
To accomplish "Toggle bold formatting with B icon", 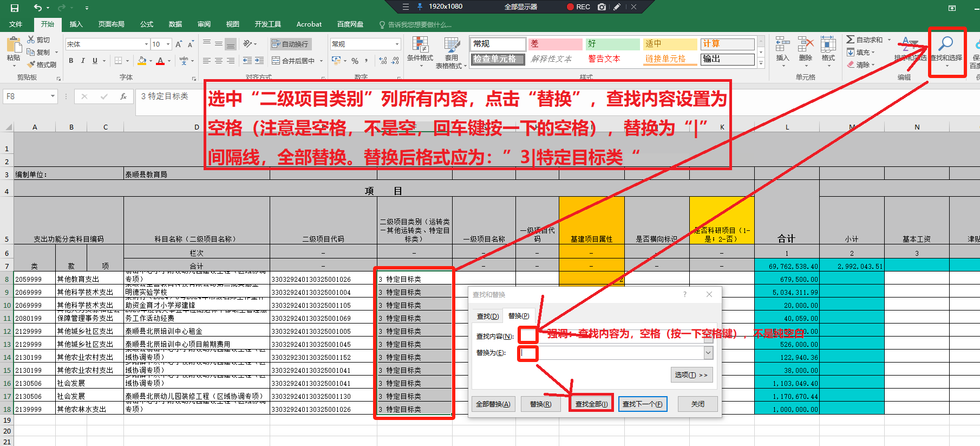I will 71,61.
